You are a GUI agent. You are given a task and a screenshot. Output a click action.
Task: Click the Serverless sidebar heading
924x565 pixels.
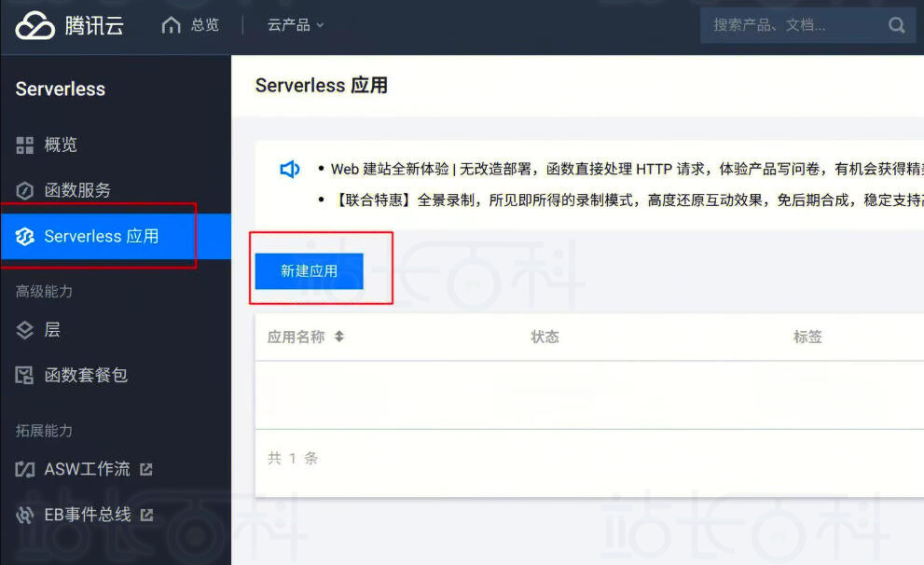pos(60,89)
